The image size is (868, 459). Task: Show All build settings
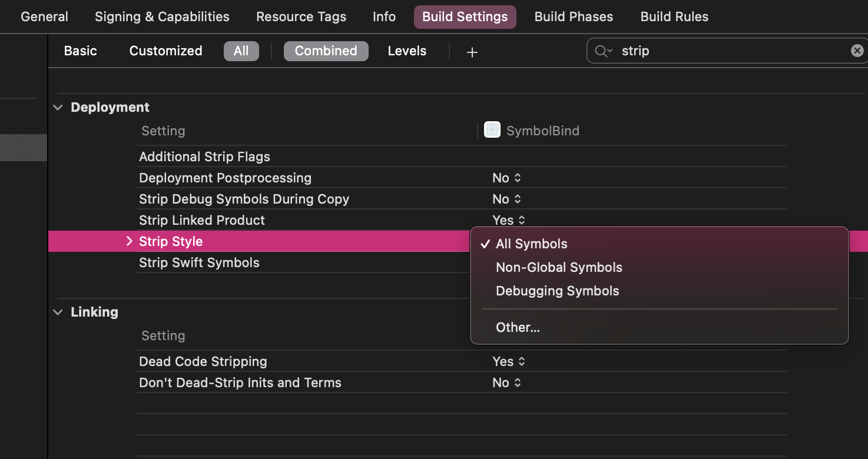click(241, 51)
